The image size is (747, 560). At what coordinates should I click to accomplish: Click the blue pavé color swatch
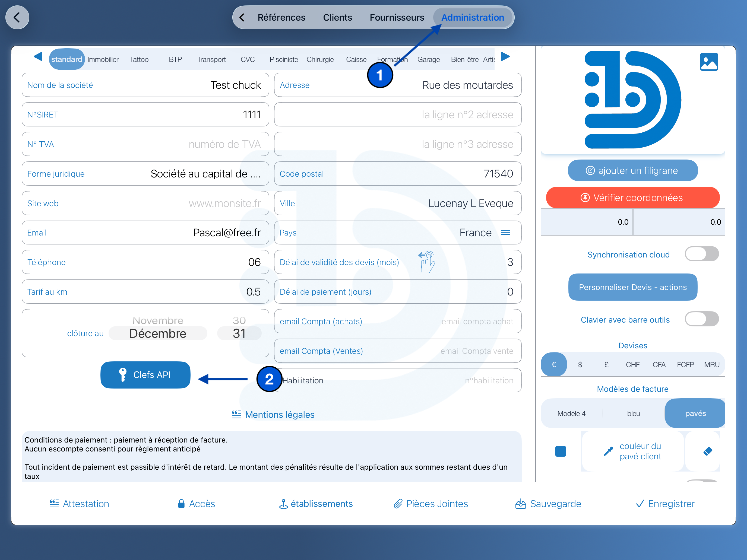[x=560, y=451]
